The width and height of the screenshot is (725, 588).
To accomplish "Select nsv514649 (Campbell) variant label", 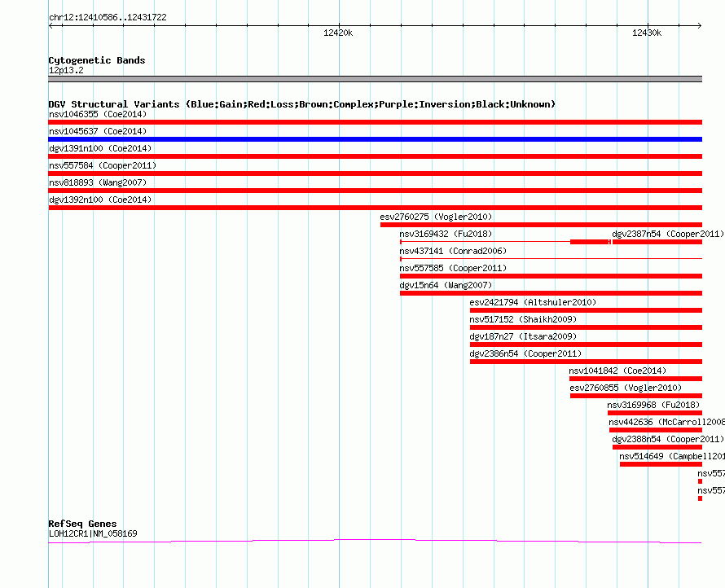I will click(x=672, y=456).
